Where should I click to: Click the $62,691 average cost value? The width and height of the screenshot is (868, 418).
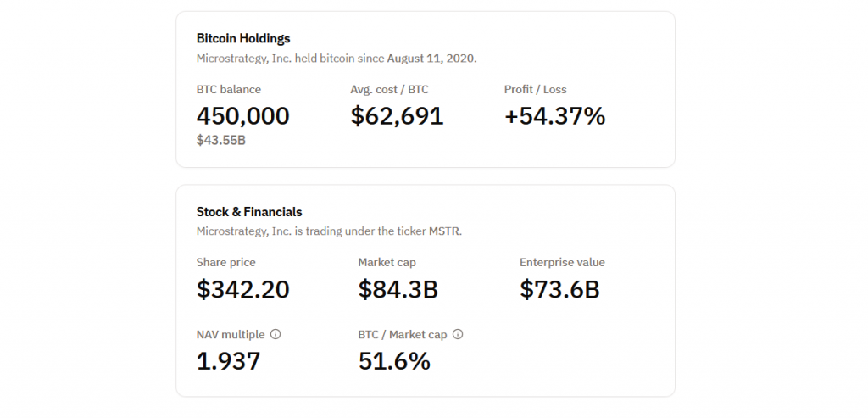click(x=397, y=116)
